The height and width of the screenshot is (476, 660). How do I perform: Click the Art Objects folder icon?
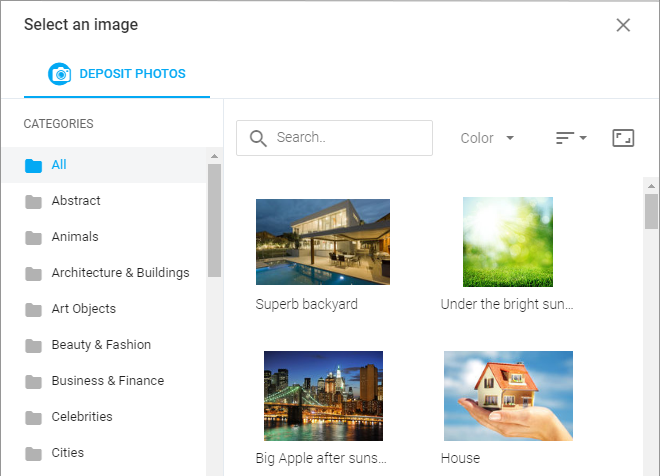coord(33,309)
